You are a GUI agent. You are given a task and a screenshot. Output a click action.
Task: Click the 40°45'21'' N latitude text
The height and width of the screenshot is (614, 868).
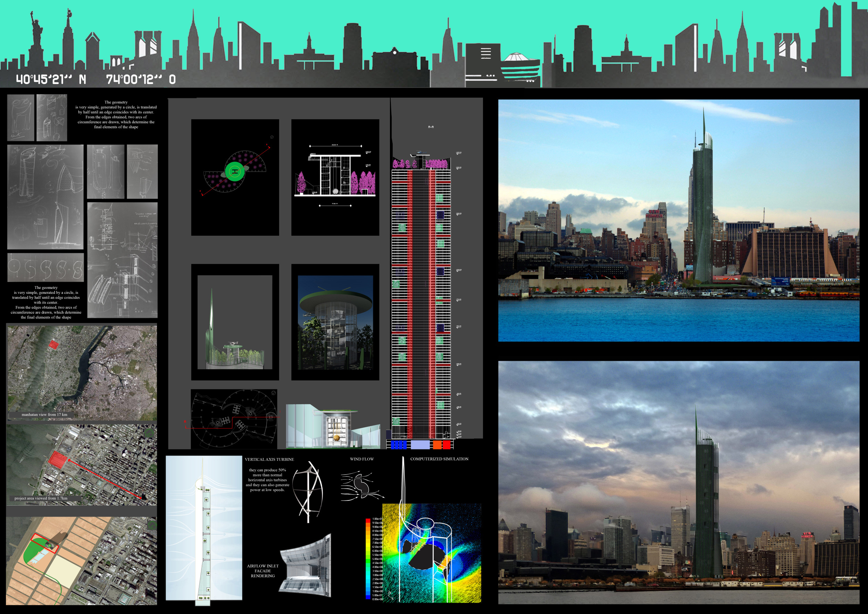pos(51,80)
